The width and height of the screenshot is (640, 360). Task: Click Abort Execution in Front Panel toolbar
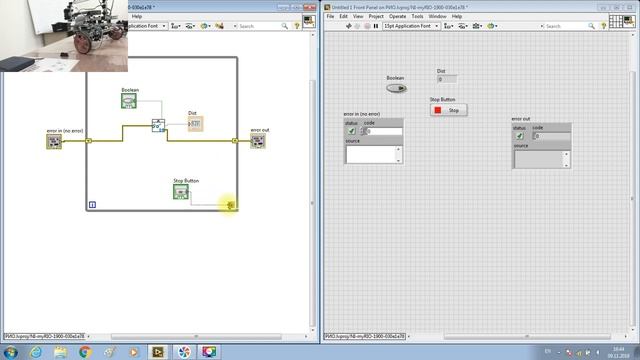click(367, 26)
